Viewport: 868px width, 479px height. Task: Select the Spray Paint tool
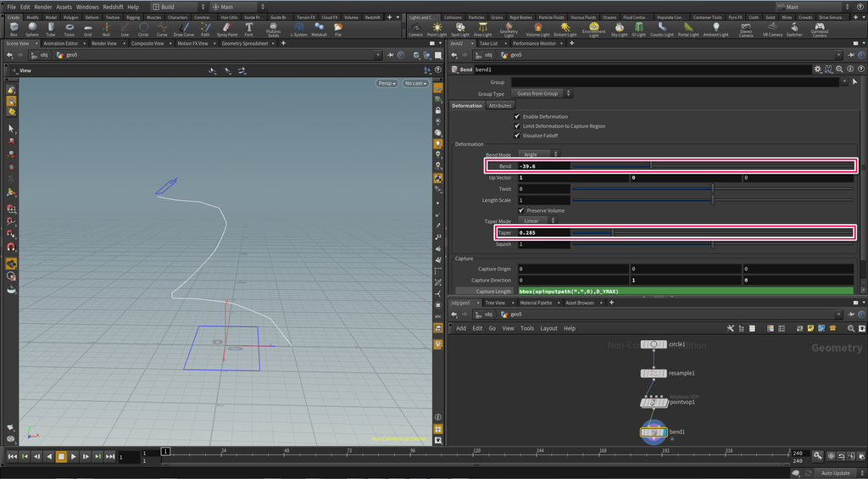(227, 30)
